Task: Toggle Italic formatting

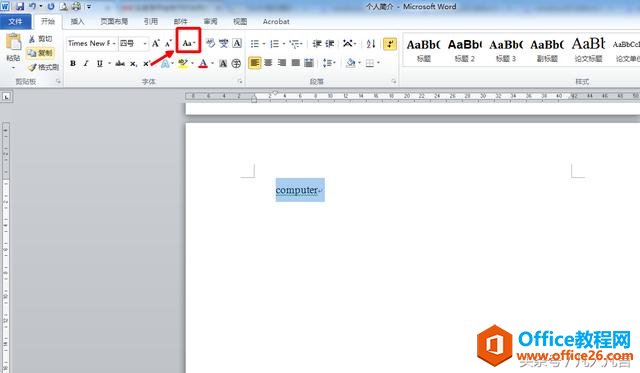Action: [86, 63]
